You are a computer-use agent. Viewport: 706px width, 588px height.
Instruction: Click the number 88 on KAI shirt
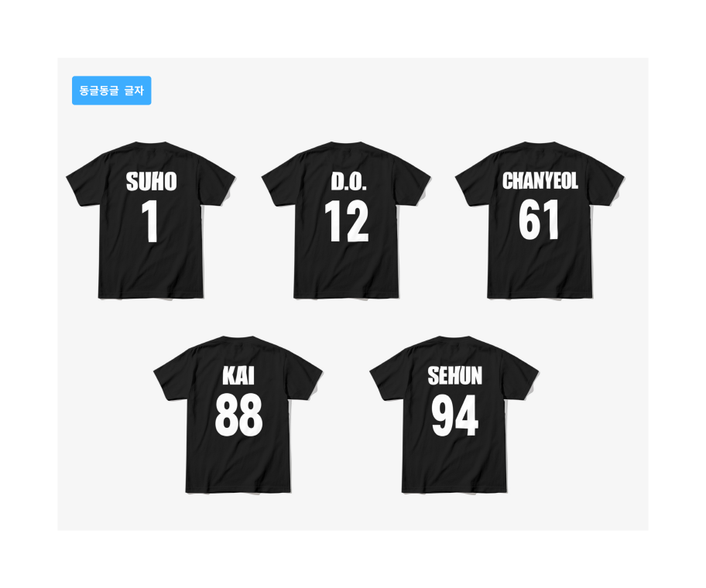[x=238, y=415]
